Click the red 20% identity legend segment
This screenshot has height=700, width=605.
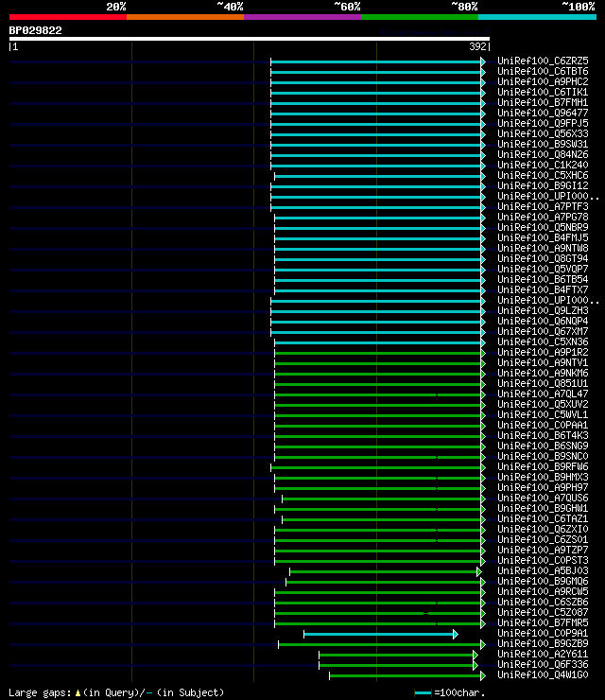tap(68, 17)
